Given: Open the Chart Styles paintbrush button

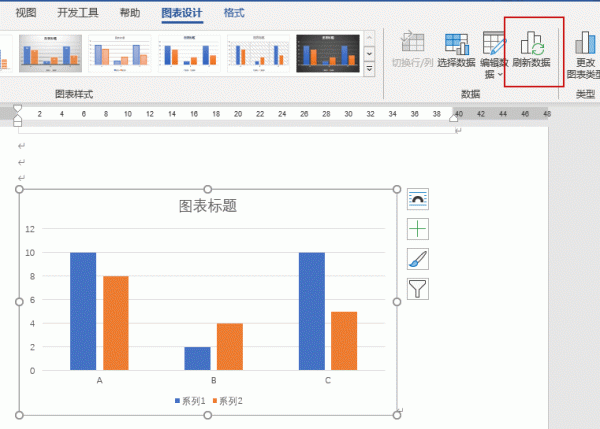Looking at the screenshot, I should pyautogui.click(x=419, y=259).
